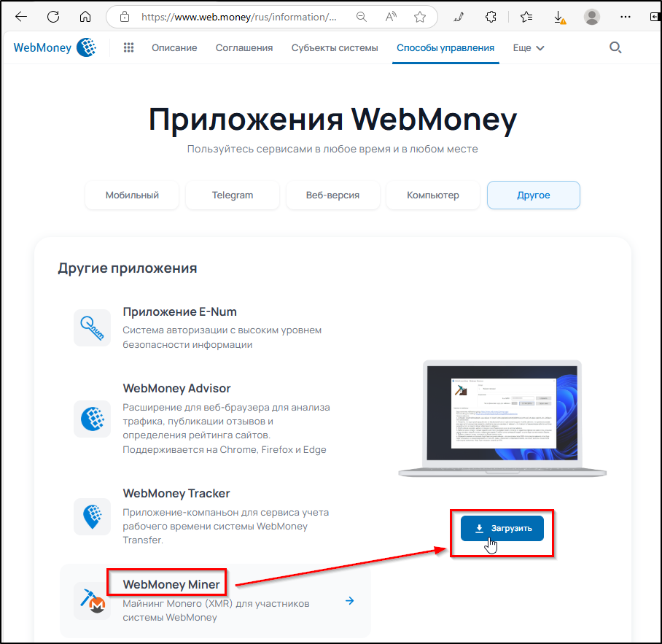Open browser extensions puzzle icon

(x=491, y=17)
